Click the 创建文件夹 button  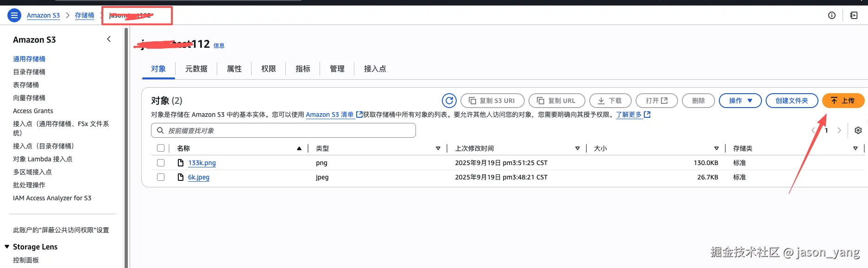pos(792,101)
